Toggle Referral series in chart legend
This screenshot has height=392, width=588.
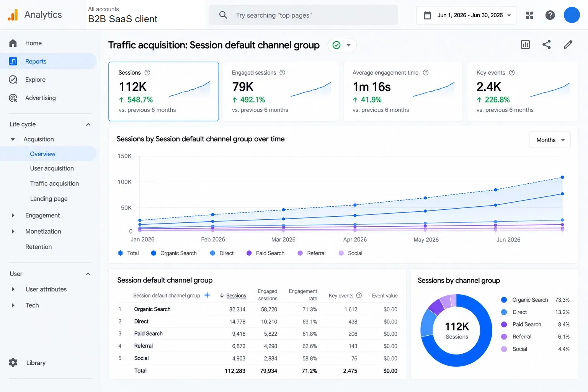(312, 253)
